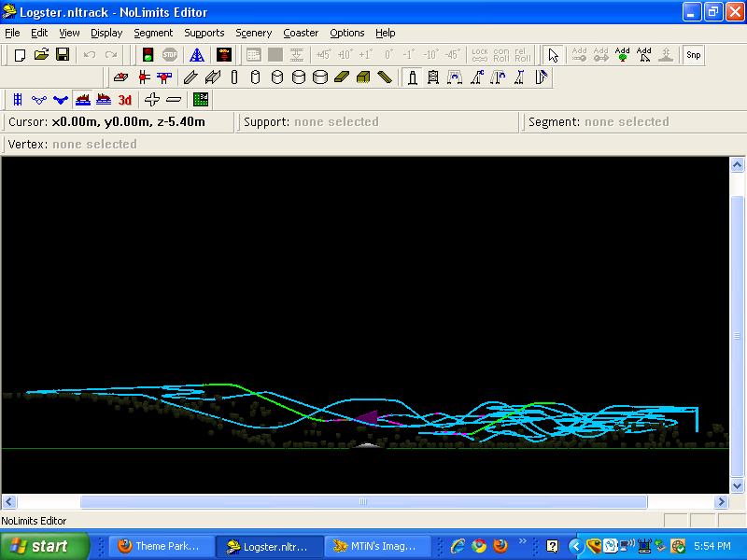
Task: Create a new track file
Action: coord(20,55)
